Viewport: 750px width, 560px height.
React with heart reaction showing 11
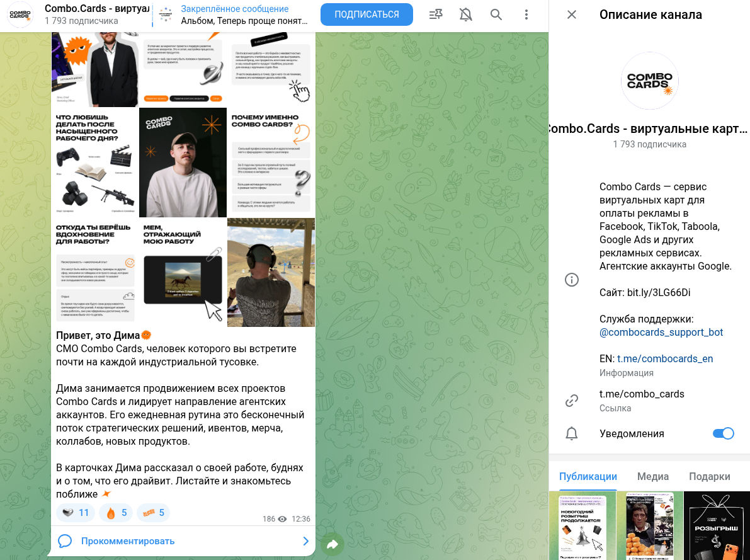click(x=75, y=513)
